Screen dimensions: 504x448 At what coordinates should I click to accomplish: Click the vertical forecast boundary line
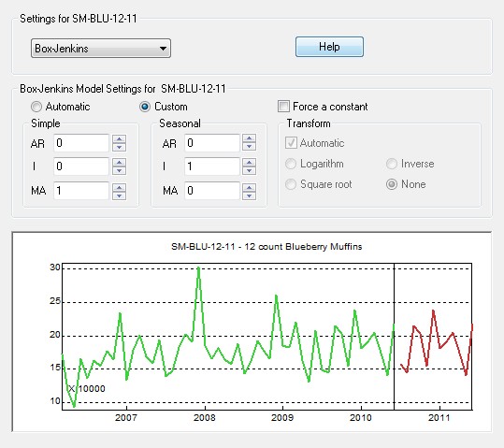coord(394,337)
